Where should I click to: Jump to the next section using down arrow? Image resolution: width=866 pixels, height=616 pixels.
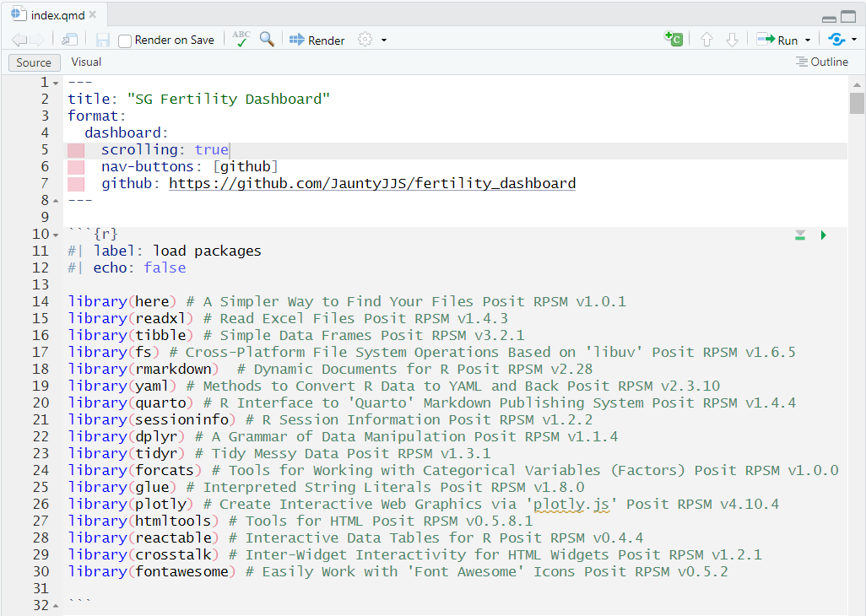click(x=733, y=39)
